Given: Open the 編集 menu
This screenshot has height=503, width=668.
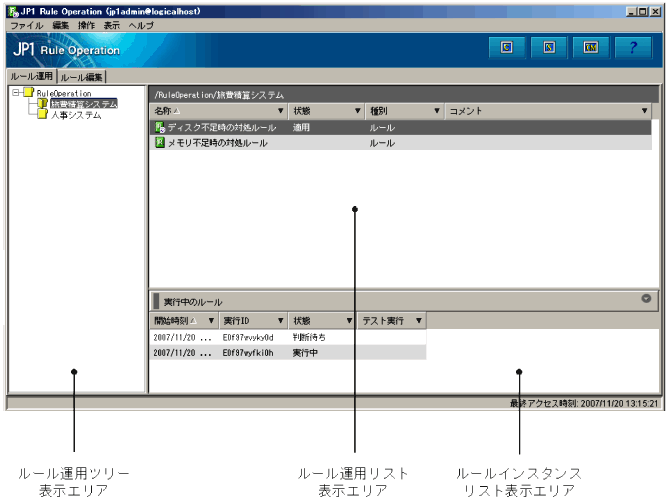Looking at the screenshot, I should tap(60, 26).
